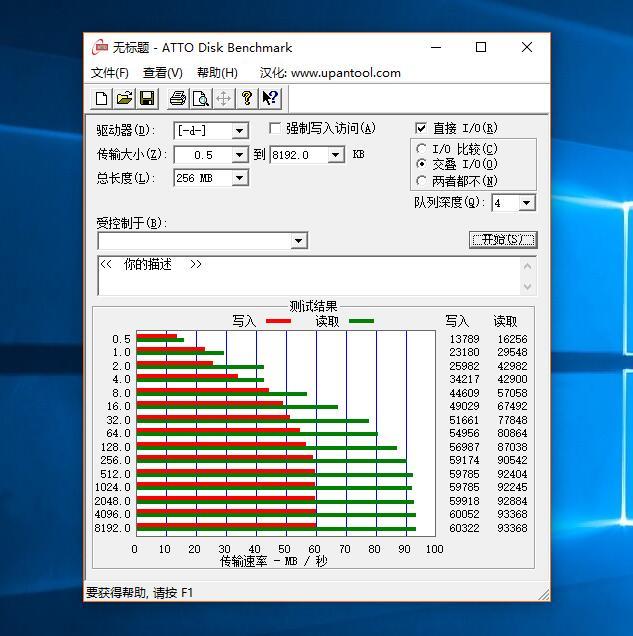Click the red 写入 legend color bar
Viewport: 633px width, 636px height.
[x=278, y=321]
